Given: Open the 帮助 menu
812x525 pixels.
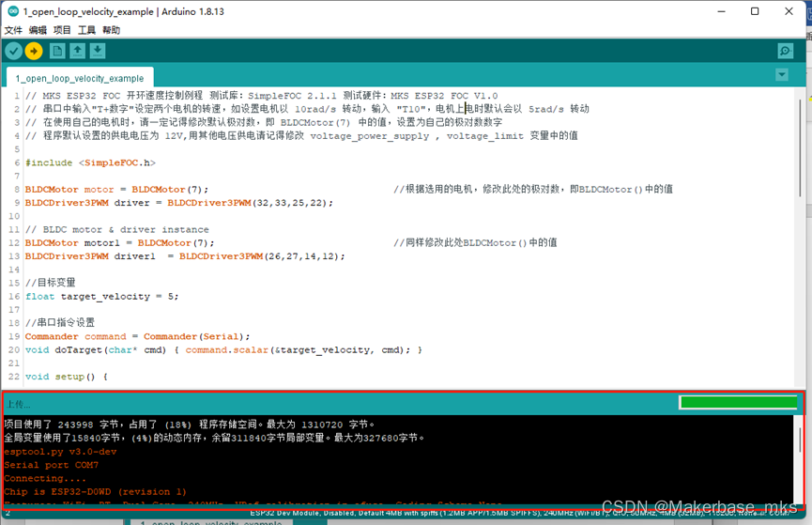Looking at the screenshot, I should (x=112, y=30).
